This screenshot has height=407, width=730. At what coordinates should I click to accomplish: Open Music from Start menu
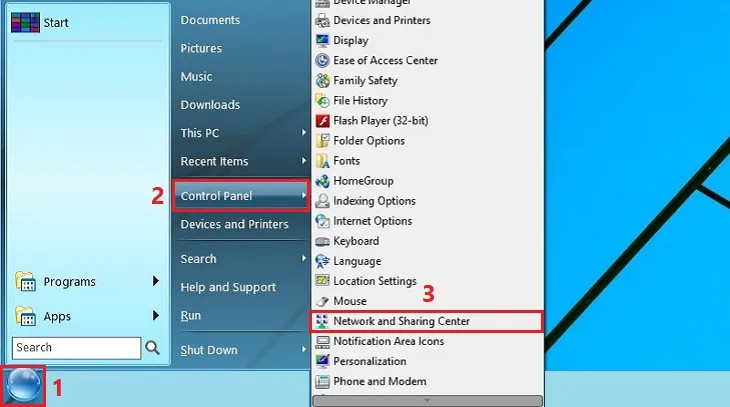coord(196,76)
